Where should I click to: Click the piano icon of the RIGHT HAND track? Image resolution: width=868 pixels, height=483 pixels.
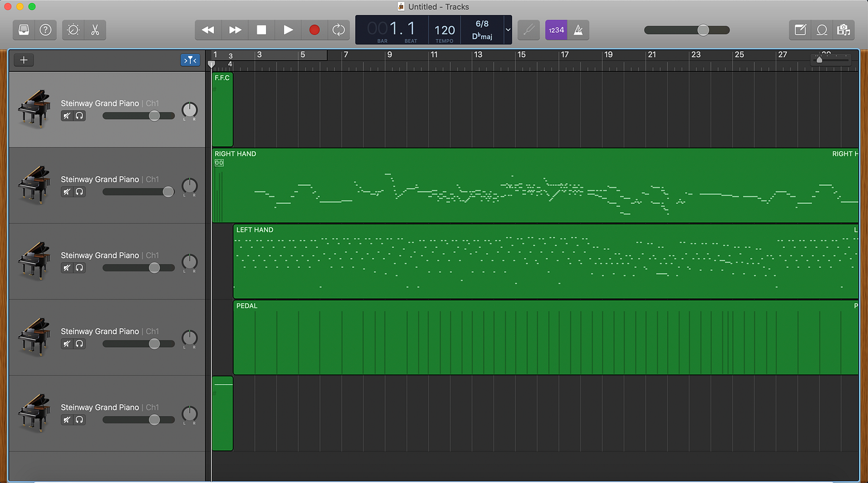pyautogui.click(x=34, y=185)
